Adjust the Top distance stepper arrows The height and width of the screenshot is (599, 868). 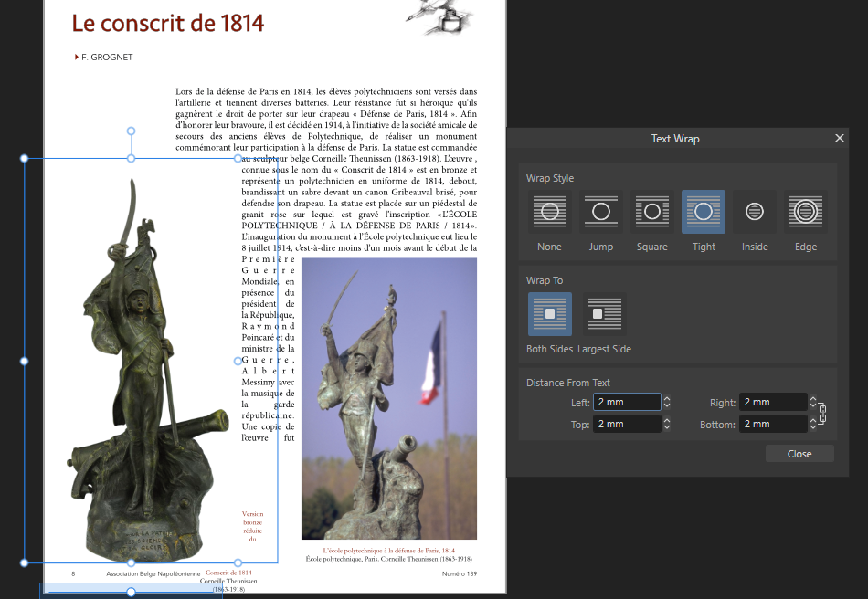pos(667,425)
